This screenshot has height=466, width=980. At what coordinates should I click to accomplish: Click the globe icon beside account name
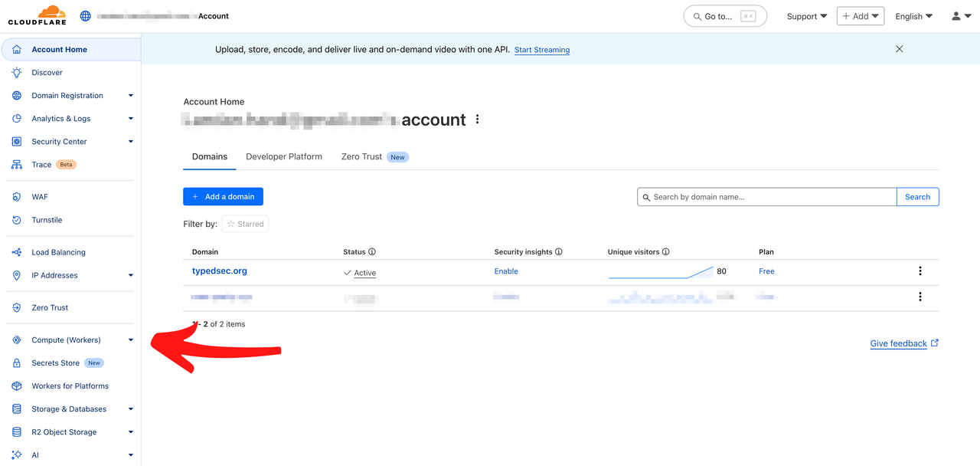(x=85, y=16)
